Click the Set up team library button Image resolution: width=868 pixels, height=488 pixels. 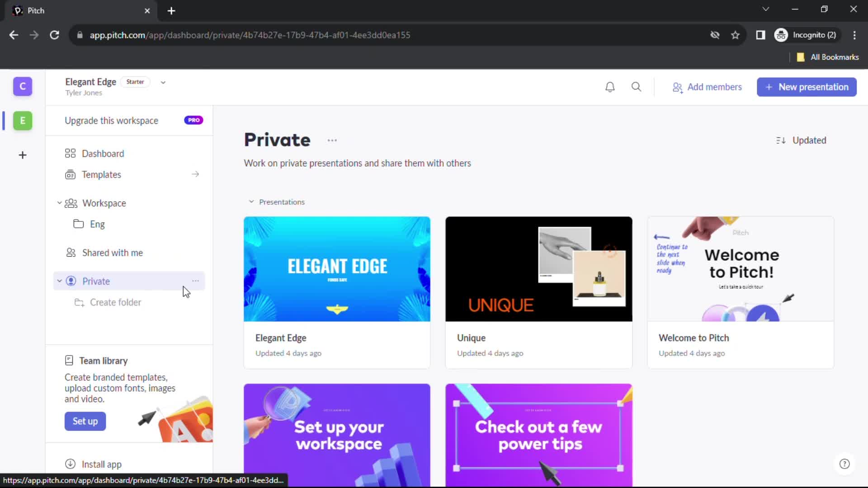85,421
